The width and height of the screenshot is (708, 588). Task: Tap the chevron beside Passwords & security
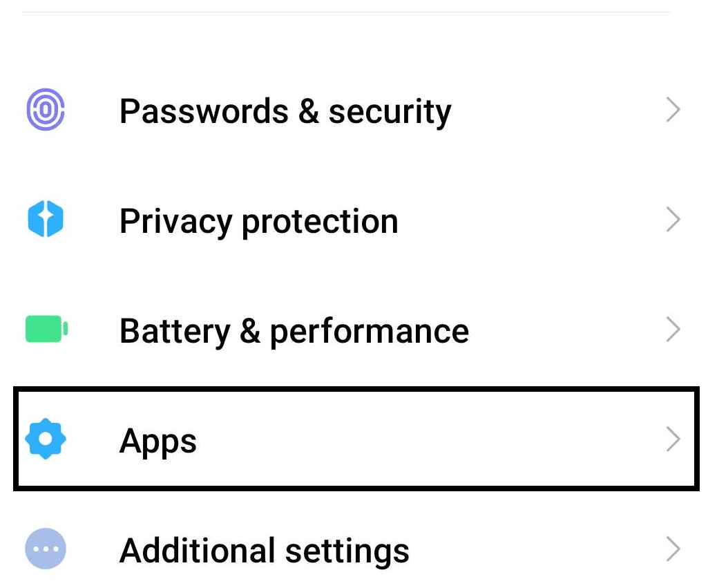673,111
